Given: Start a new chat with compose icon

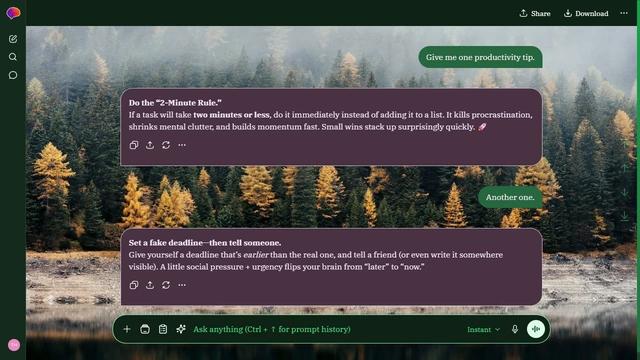Looking at the screenshot, I should [13, 39].
